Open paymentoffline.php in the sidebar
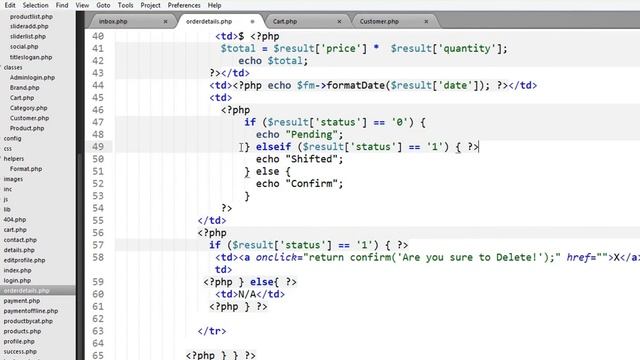Screen dimensions: 640x360 (31, 311)
